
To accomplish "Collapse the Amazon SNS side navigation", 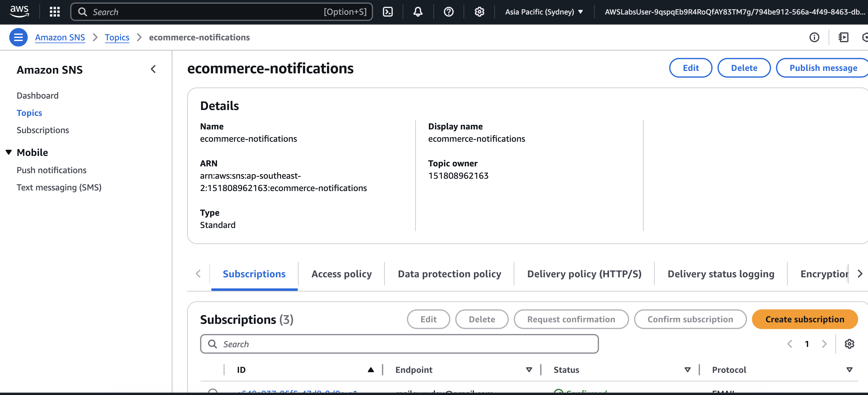I will click(153, 69).
